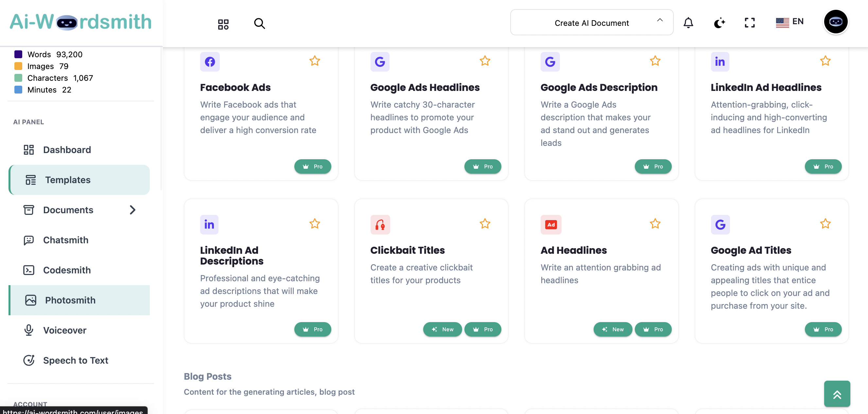Open the Ad Headlines template title

(573, 250)
